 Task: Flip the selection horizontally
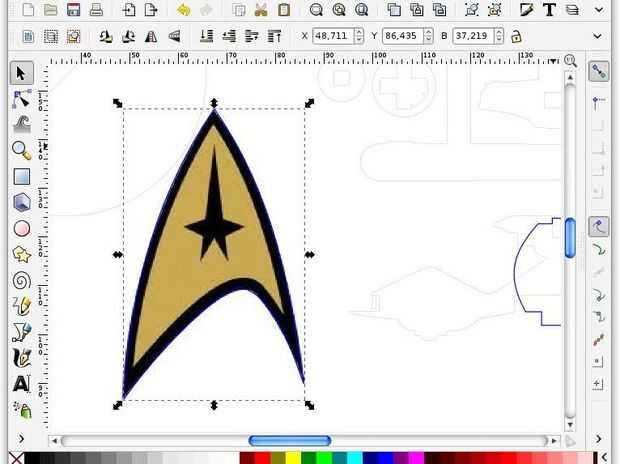tap(151, 36)
